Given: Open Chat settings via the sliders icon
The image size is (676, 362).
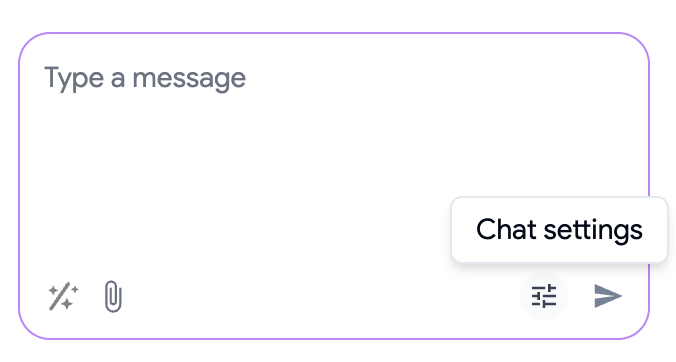Looking at the screenshot, I should click(544, 296).
